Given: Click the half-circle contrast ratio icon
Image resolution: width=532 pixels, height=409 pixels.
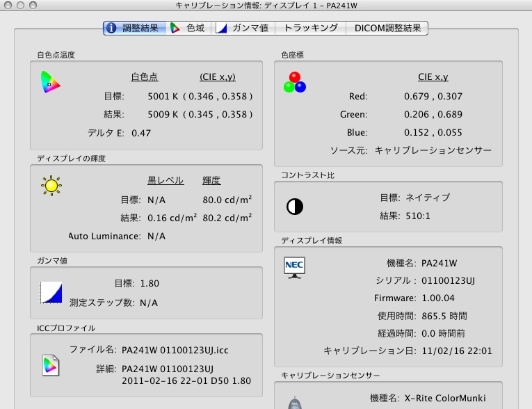Looking at the screenshot, I should (295, 207).
